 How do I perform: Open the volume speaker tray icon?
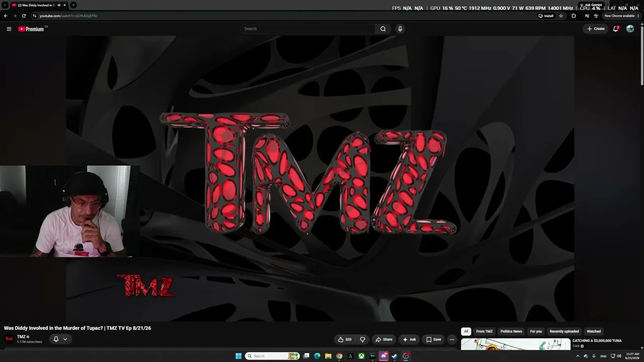(619, 356)
